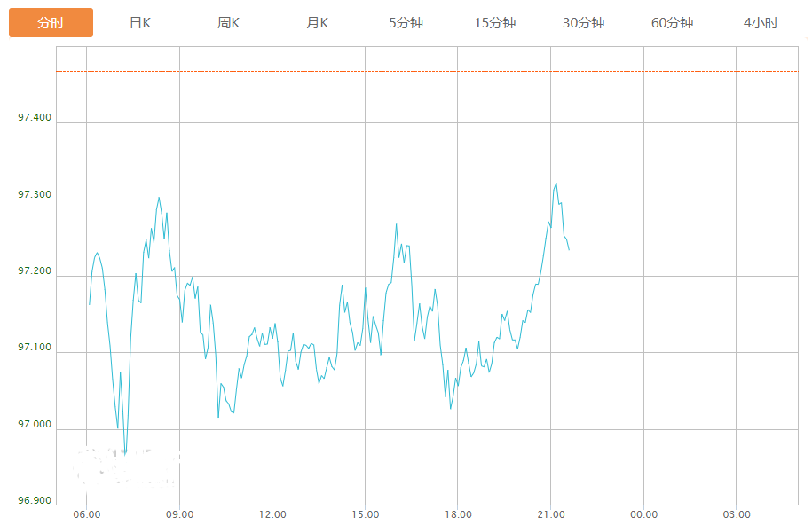Click the 06:00 time axis label

[86, 514]
